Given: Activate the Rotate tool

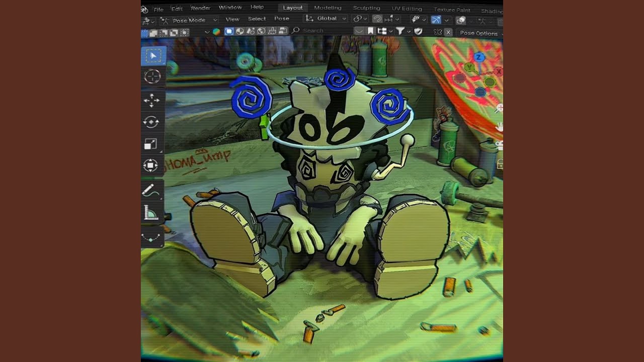Looking at the screenshot, I should point(151,122).
